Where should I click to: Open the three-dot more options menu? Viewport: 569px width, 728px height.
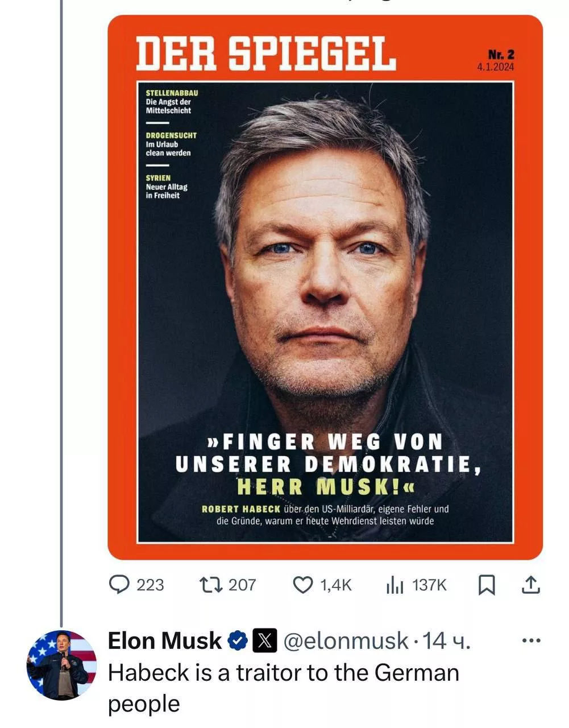tap(531, 641)
